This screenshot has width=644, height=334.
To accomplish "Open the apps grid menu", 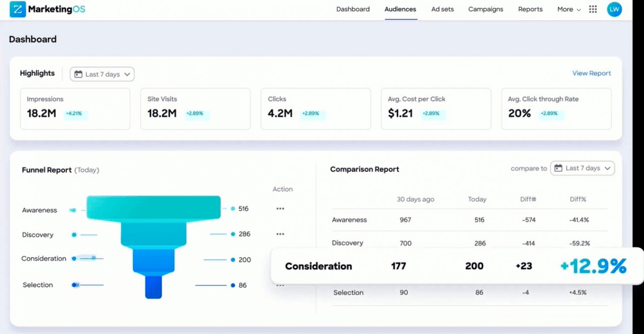I will tap(593, 9).
